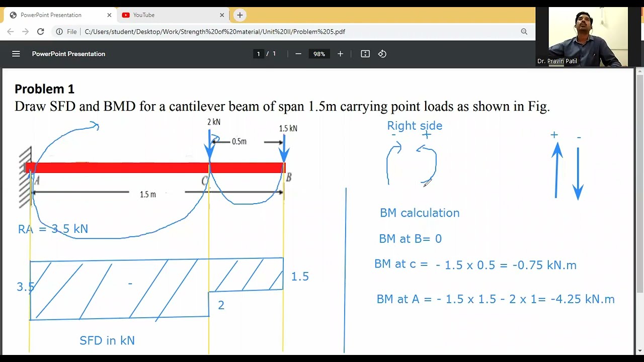
Task: Click scrollbar up arrow
Action: 640,72
